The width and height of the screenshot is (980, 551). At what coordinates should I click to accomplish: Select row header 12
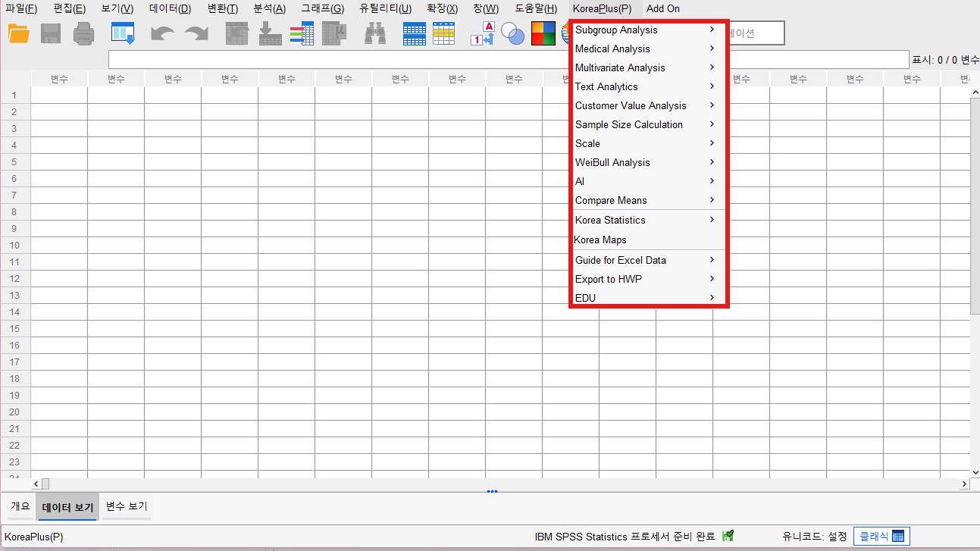(x=14, y=278)
